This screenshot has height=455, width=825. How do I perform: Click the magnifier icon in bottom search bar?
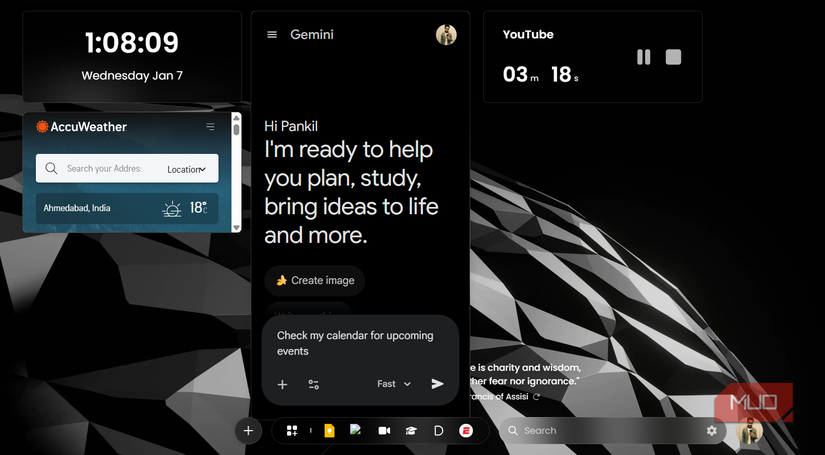coord(512,431)
